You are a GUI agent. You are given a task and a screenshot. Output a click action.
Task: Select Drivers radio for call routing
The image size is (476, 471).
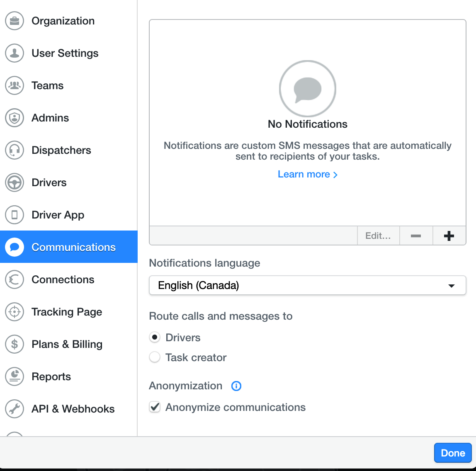pyautogui.click(x=155, y=337)
